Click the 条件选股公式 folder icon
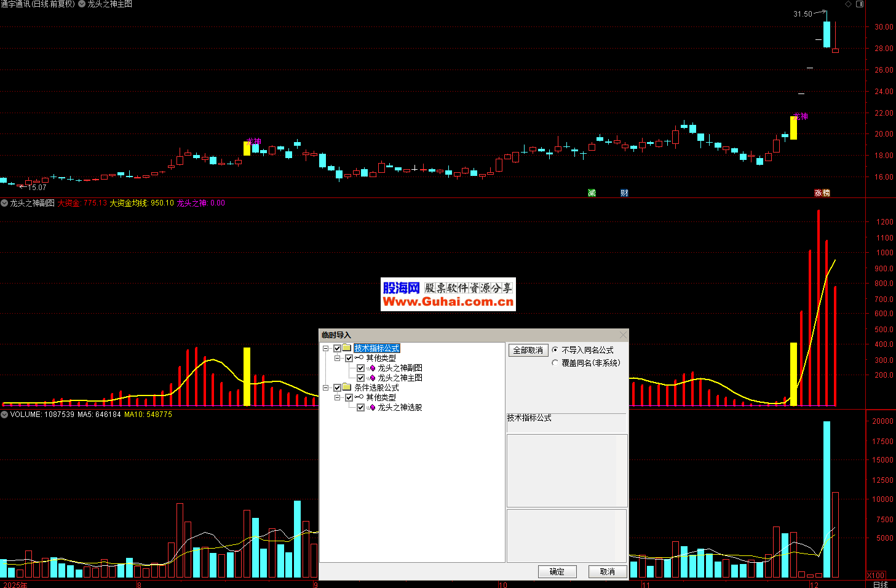 click(x=347, y=387)
